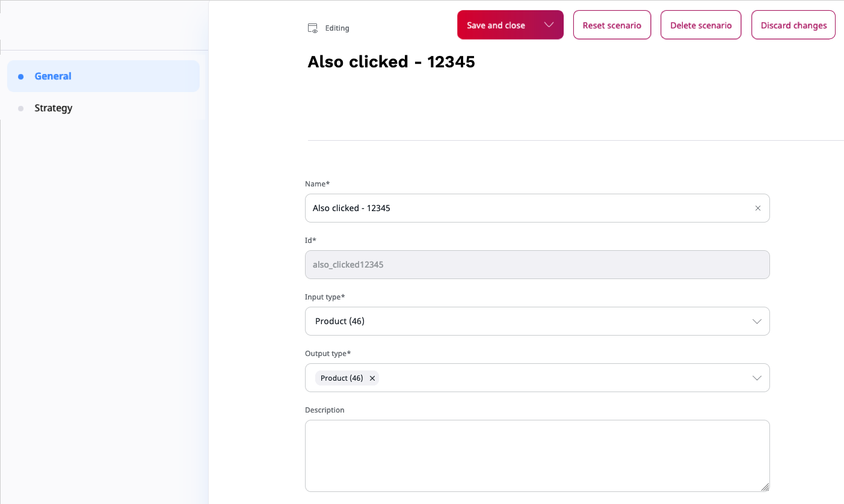
Task: Expand the Output type dropdown chevron
Action: tap(757, 378)
